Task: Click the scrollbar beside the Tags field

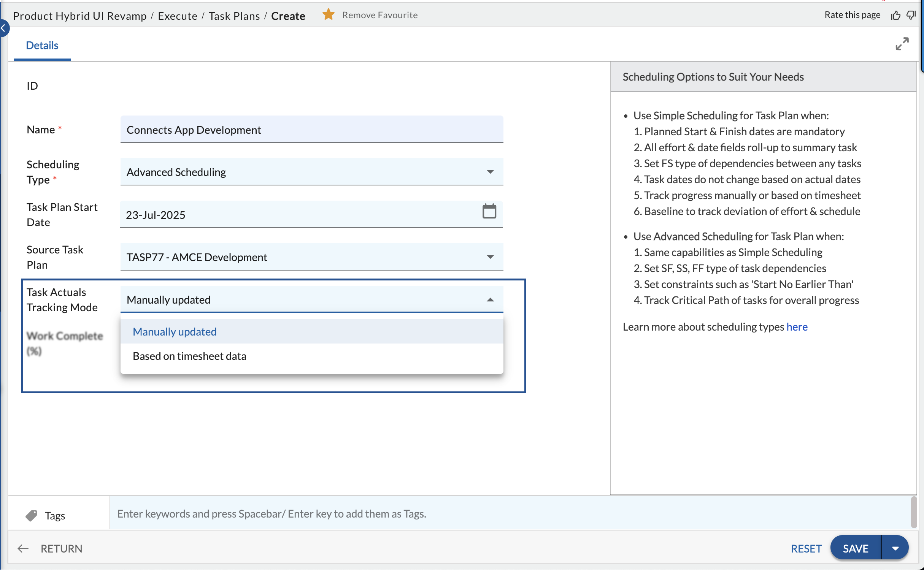Action: pyautogui.click(x=914, y=513)
